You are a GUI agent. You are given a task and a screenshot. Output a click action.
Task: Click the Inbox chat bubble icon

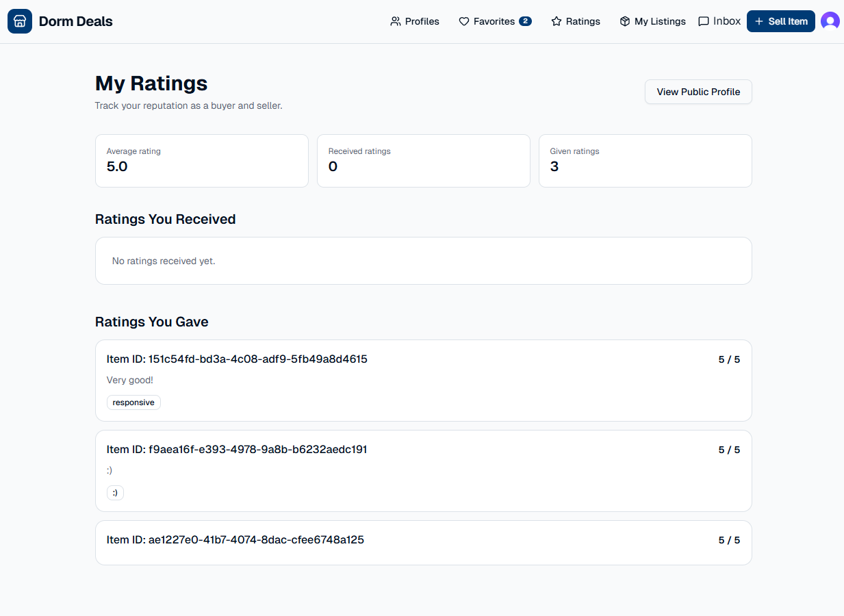[x=704, y=21]
